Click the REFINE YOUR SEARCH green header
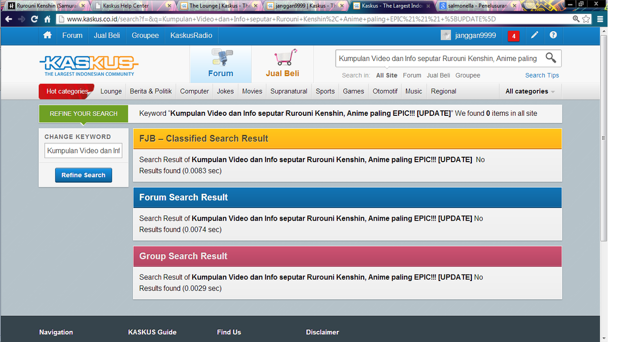This screenshot has width=644, height=342. click(x=84, y=114)
